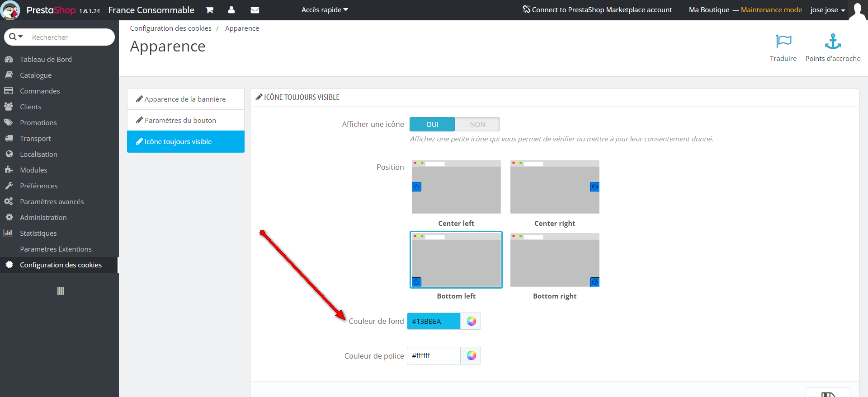Click the Points d'accroche anchor icon
The width and height of the screenshot is (868, 397).
[833, 42]
